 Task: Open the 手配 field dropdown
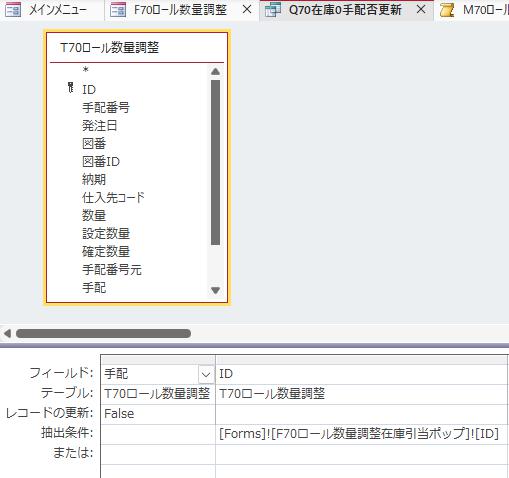point(206,375)
